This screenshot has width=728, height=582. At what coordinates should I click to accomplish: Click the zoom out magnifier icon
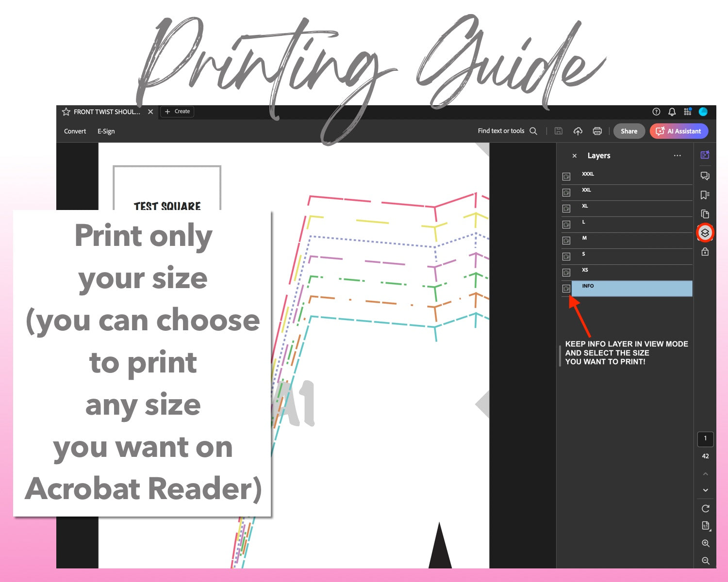point(706,561)
